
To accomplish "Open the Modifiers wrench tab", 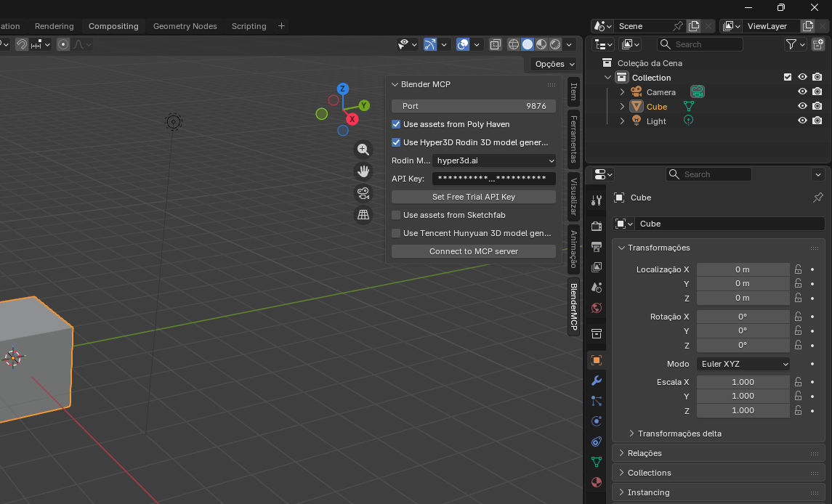I will coord(597,381).
